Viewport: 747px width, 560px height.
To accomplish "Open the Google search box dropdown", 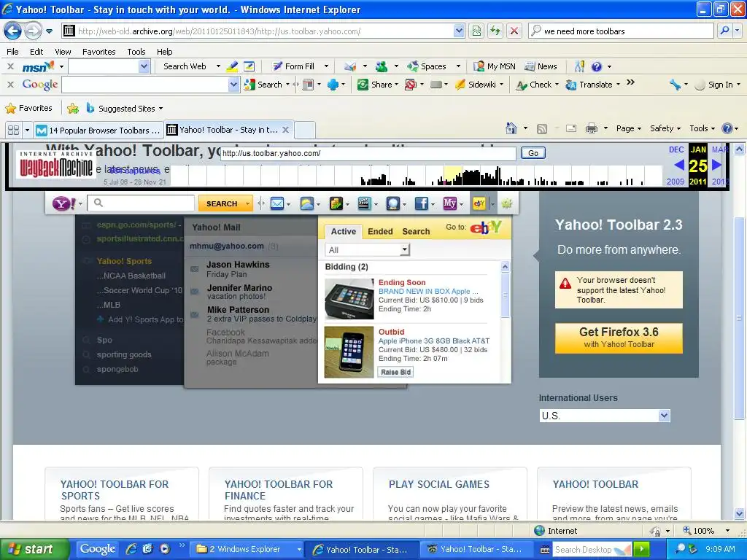I will [233, 85].
